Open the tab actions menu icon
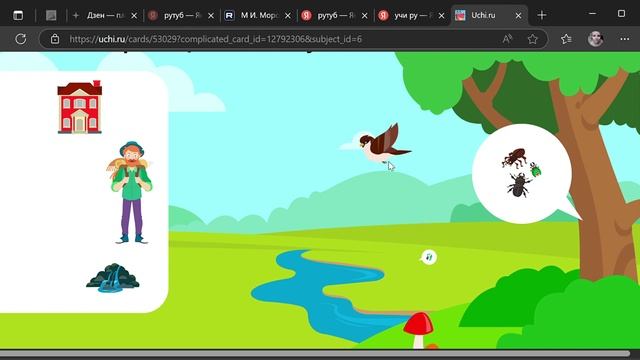 pos(18,16)
